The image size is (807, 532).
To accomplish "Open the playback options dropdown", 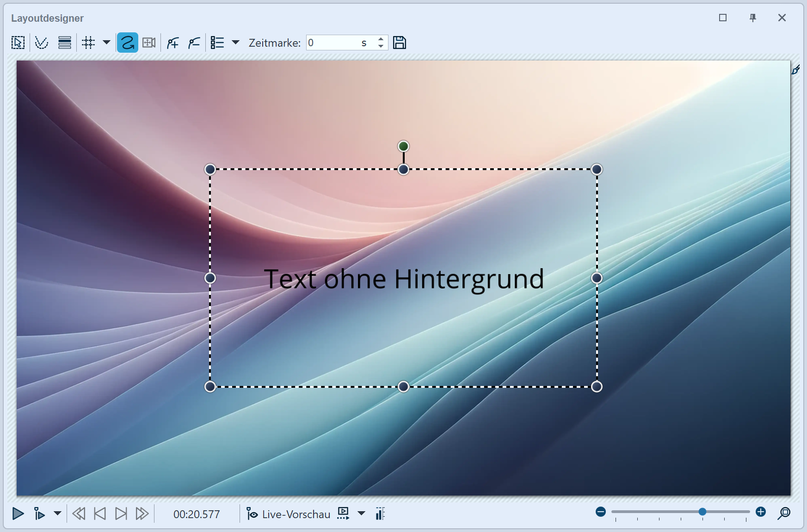I will (x=57, y=514).
